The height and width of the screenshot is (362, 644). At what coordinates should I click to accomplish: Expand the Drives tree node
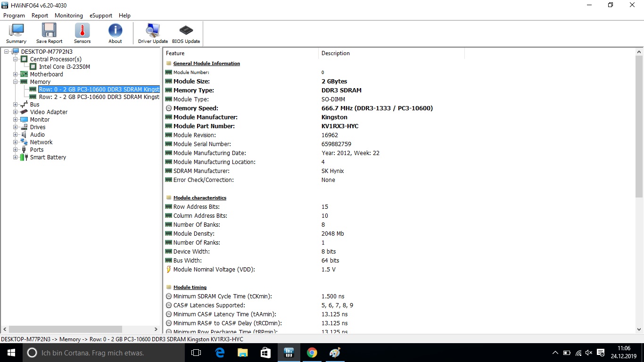(x=16, y=127)
